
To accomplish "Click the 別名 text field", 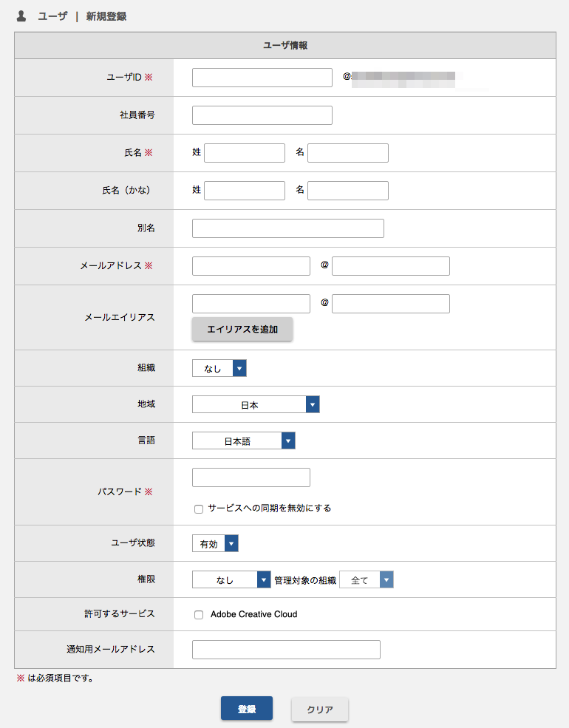I will tap(288, 228).
